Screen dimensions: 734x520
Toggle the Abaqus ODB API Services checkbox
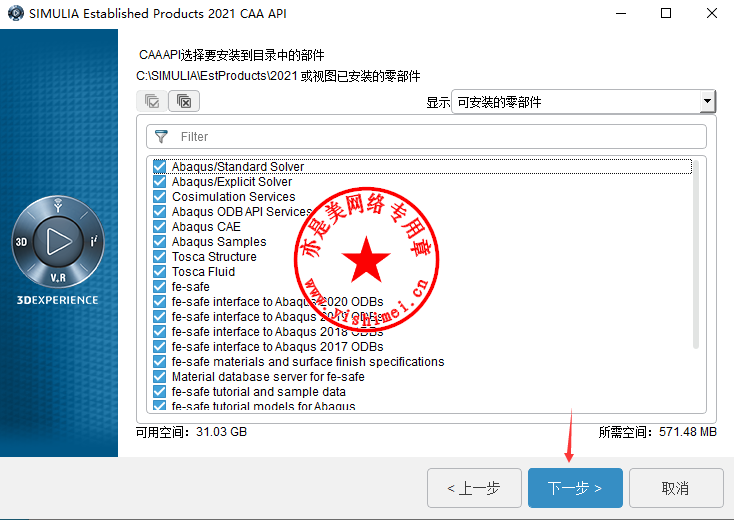160,212
